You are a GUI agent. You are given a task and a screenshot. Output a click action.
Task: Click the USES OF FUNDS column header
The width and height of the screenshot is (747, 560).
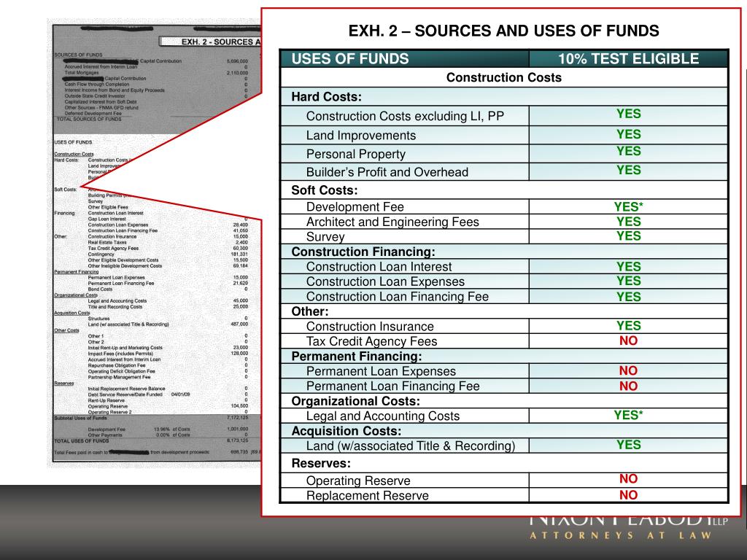click(350, 58)
